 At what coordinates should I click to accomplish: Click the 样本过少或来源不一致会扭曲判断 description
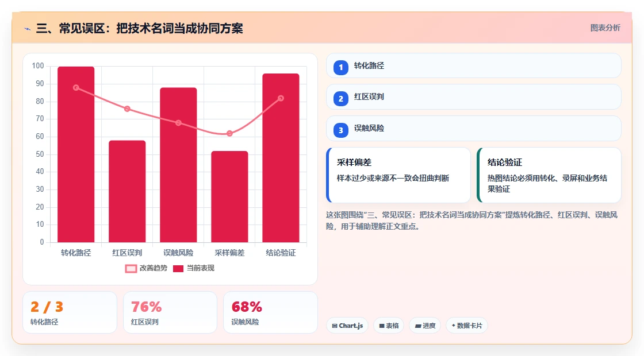[393, 178]
